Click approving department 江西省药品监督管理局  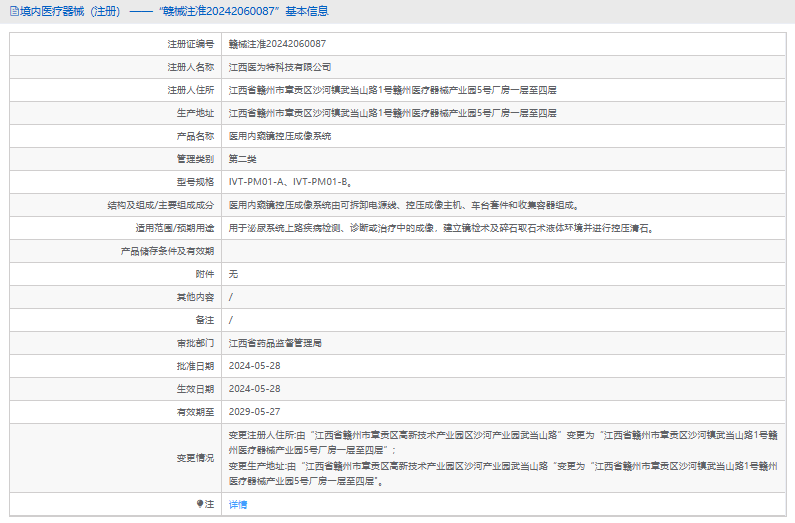click(x=275, y=343)
